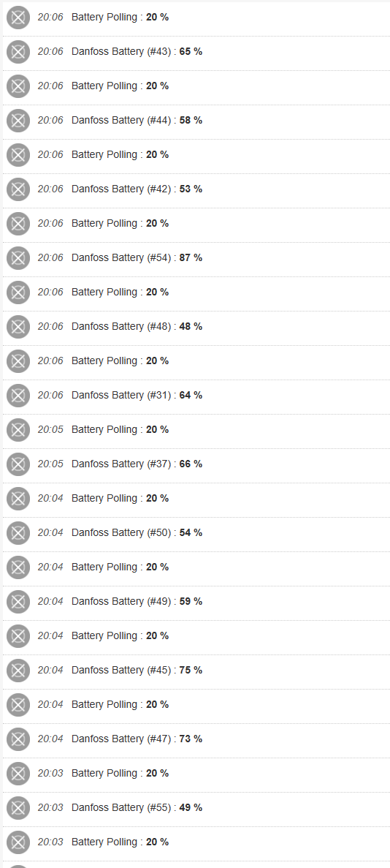This screenshot has height=868, width=390.
Task: Click the 58 % value for Battery #44
Action: (x=191, y=120)
